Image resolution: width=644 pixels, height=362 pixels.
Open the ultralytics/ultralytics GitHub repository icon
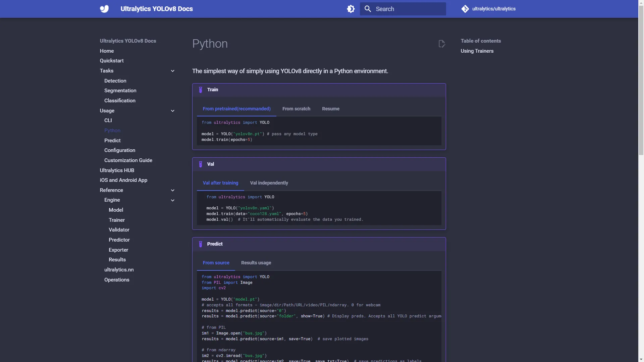465,9
